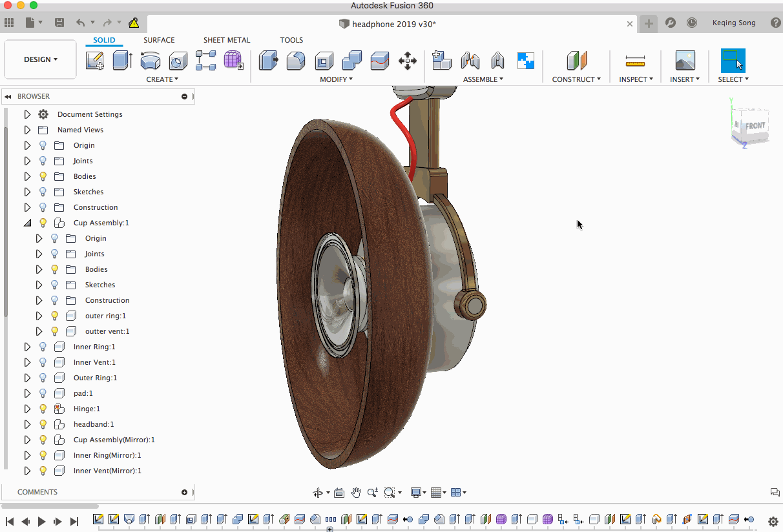The width and height of the screenshot is (783, 532).
Task: Expand the headband:1 component
Action: 27,424
